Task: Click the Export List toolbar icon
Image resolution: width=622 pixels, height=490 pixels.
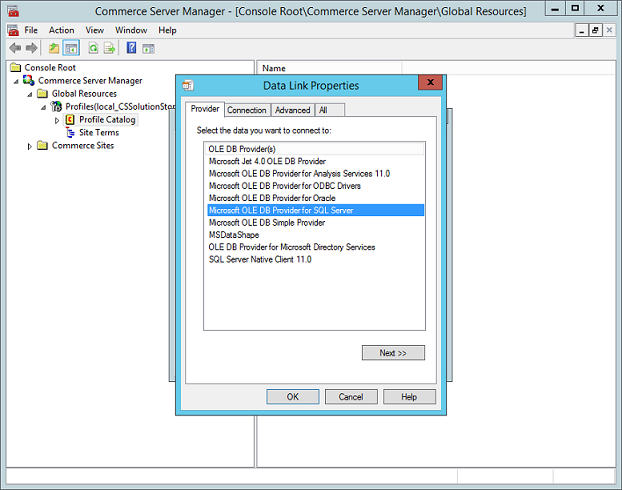Action: (109, 48)
